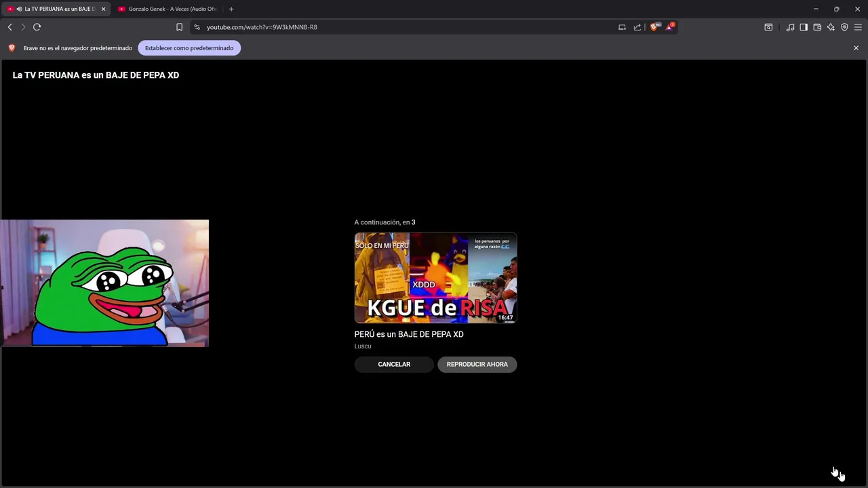Go forward with the forward arrow

coord(23,27)
